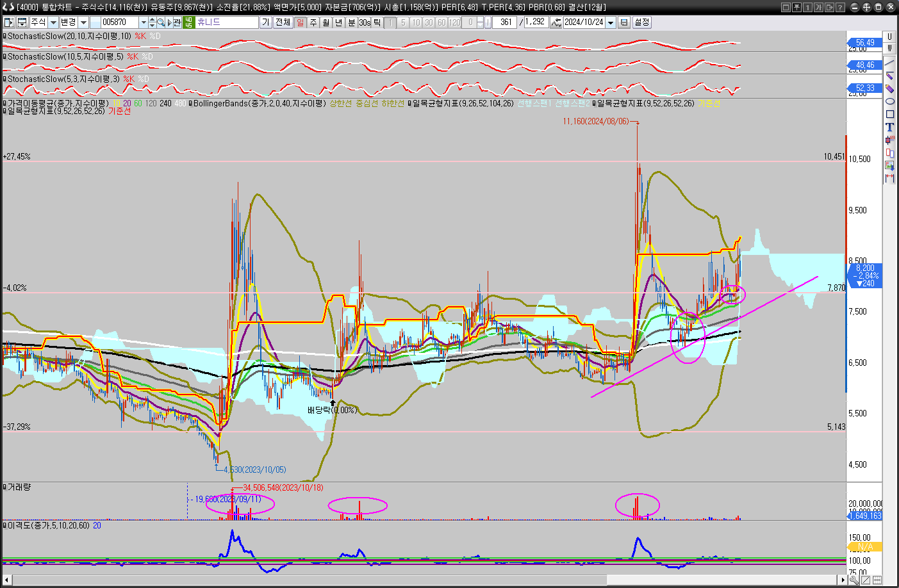Expand the stock code 005870 dropdown
The width and height of the screenshot is (899, 588).
144,22
